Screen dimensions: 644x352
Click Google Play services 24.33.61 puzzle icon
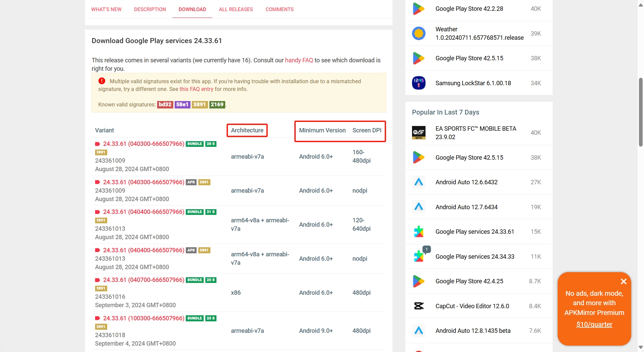[419, 232]
